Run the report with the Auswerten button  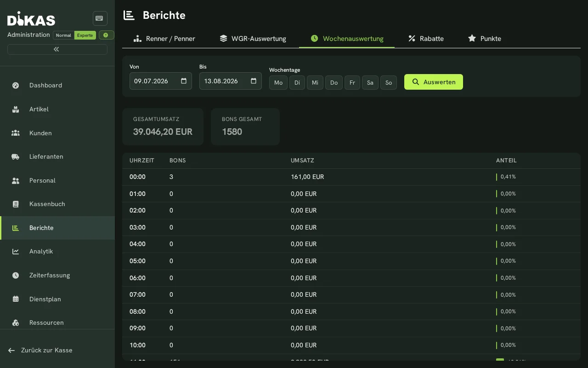[x=434, y=82]
